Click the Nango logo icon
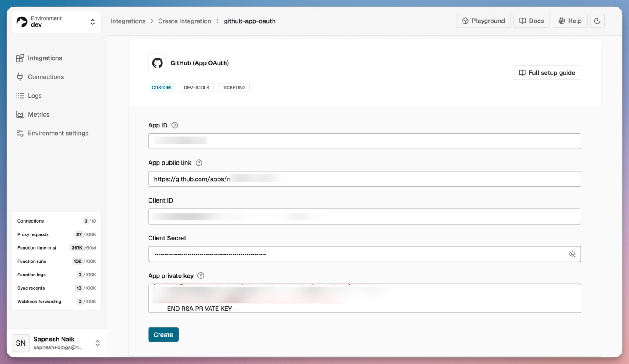 (22, 22)
